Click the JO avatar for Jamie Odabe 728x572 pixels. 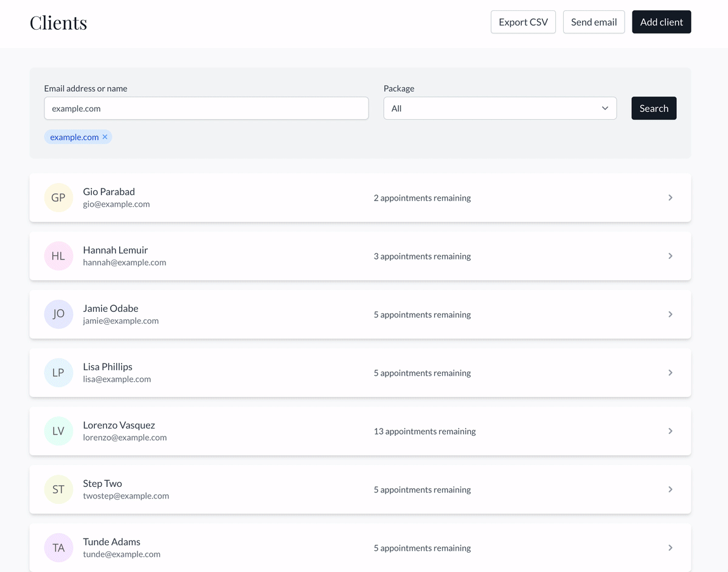(58, 314)
